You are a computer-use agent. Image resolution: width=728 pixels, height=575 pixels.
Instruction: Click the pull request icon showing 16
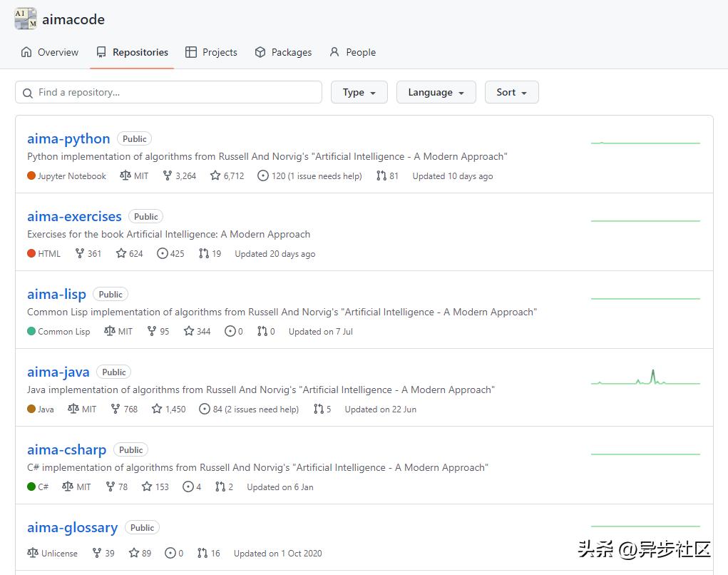pyautogui.click(x=202, y=553)
